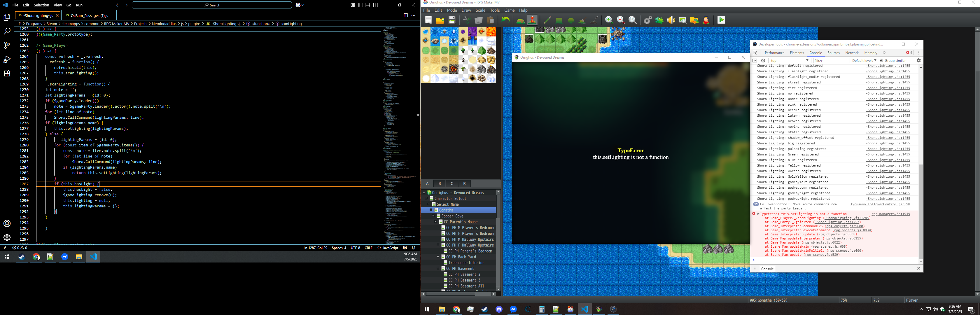Screen dimensions: 980x315
Task: Open Character Generator icon
Action: coord(706,20)
